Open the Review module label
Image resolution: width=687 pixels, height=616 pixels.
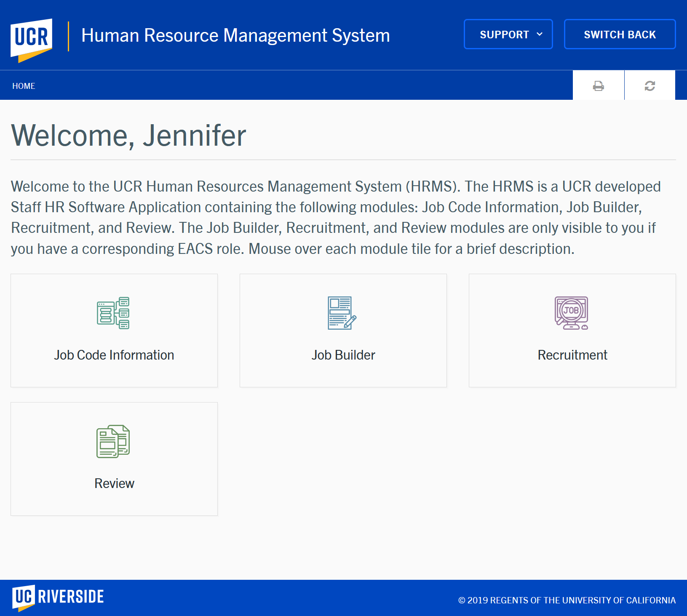(114, 483)
